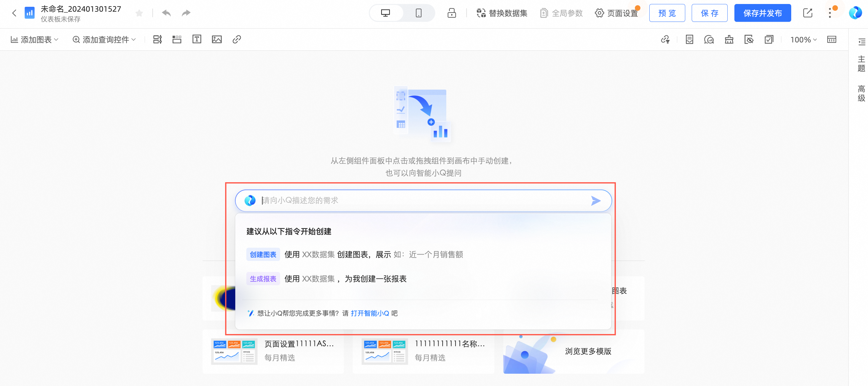Insert an image component
The height and width of the screenshot is (386, 868).
coord(217,39)
